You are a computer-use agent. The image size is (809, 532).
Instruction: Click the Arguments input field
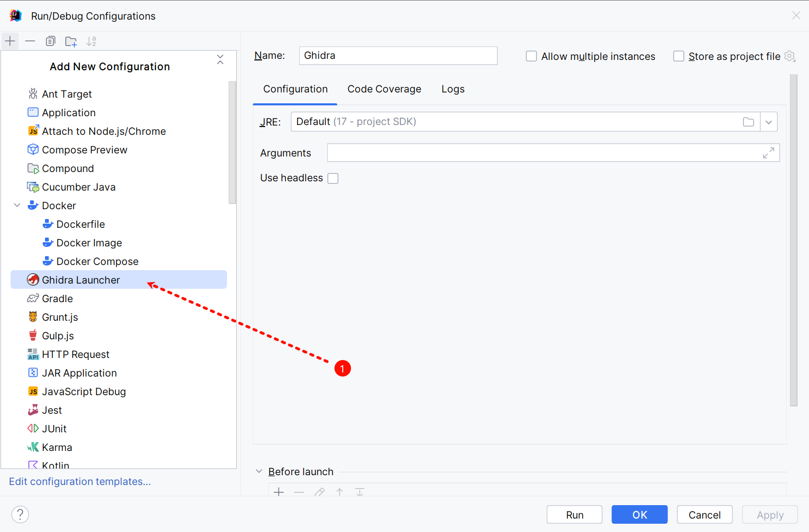tap(553, 153)
